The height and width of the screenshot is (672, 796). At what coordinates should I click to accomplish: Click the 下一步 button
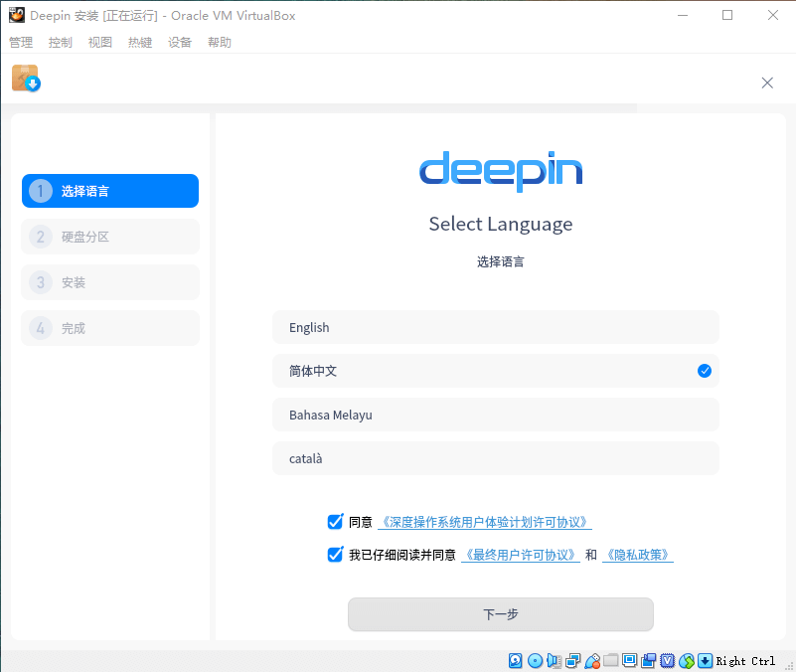(x=501, y=614)
